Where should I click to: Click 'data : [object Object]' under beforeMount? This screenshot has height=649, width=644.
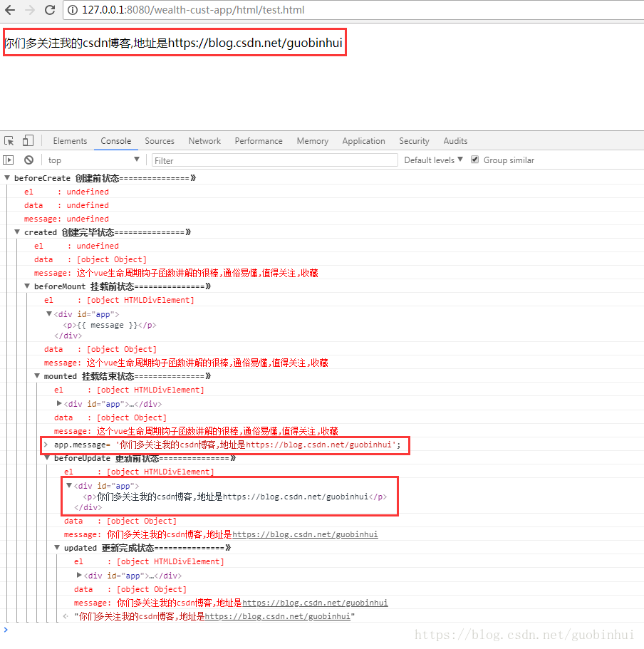(x=100, y=349)
